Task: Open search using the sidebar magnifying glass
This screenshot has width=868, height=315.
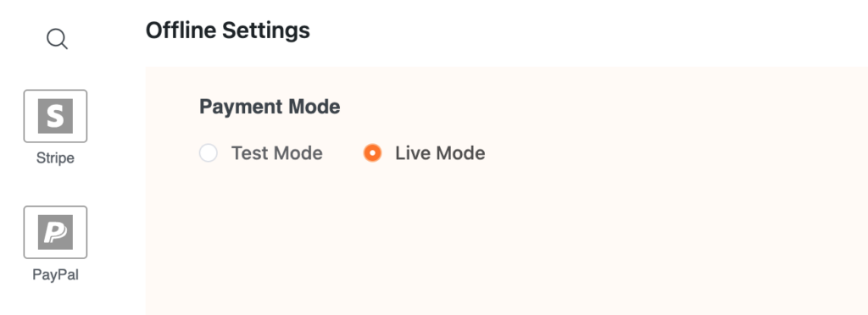Action: click(x=57, y=39)
